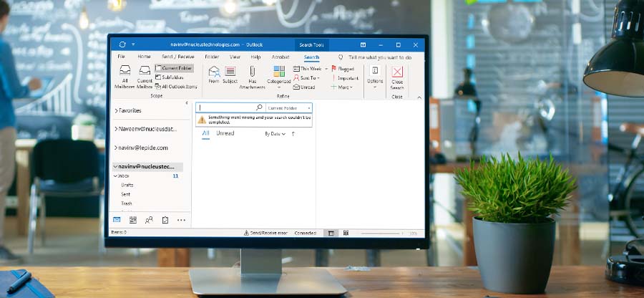Switch to the Send / Receive tab

pyautogui.click(x=178, y=57)
